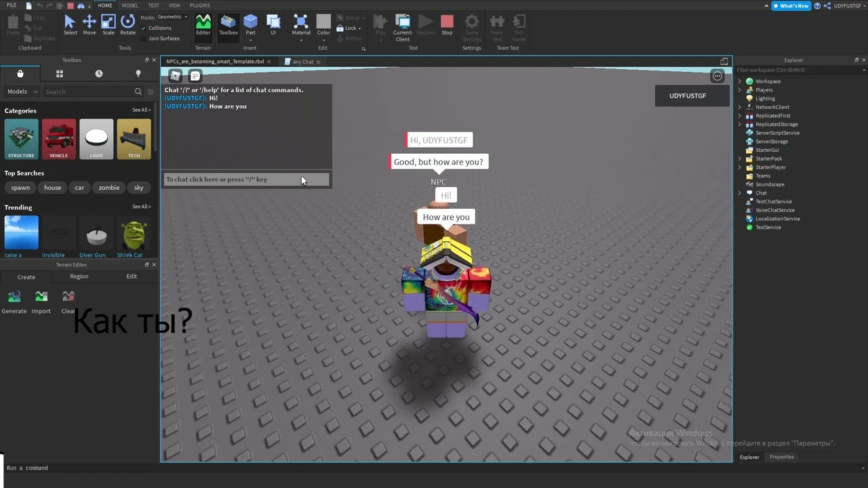Choose the Scale tool
Viewport: 868px width, 488px height.
tap(108, 25)
